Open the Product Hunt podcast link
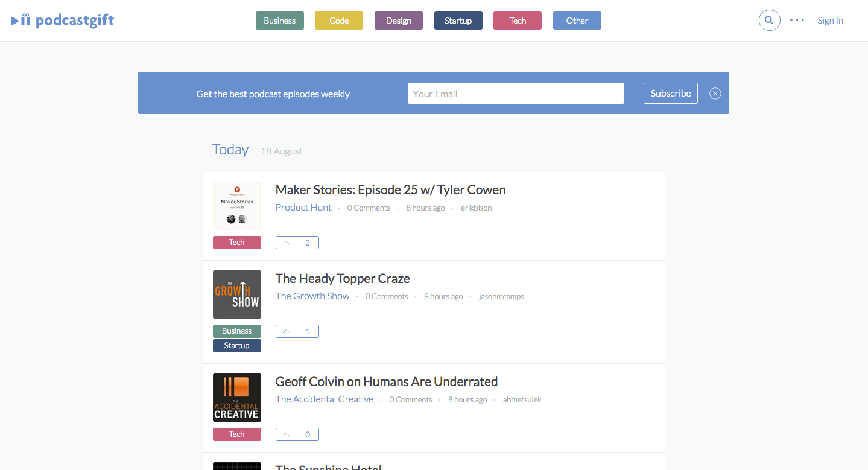Screen dimensions: 868x470 pos(303,207)
